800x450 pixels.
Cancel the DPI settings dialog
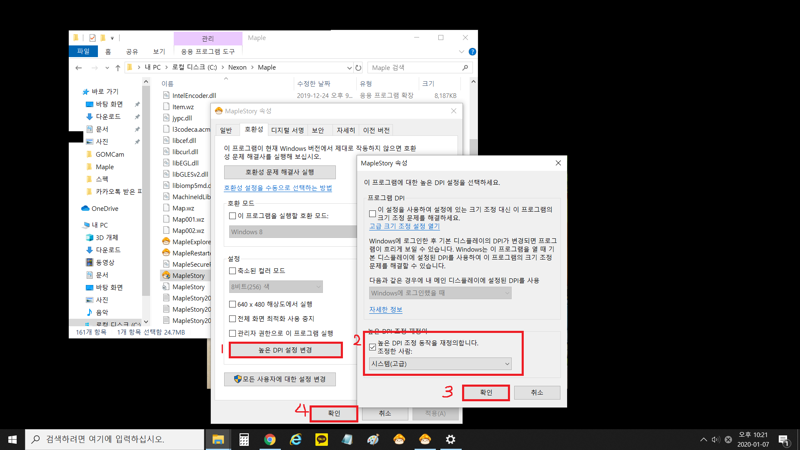pyautogui.click(x=537, y=393)
